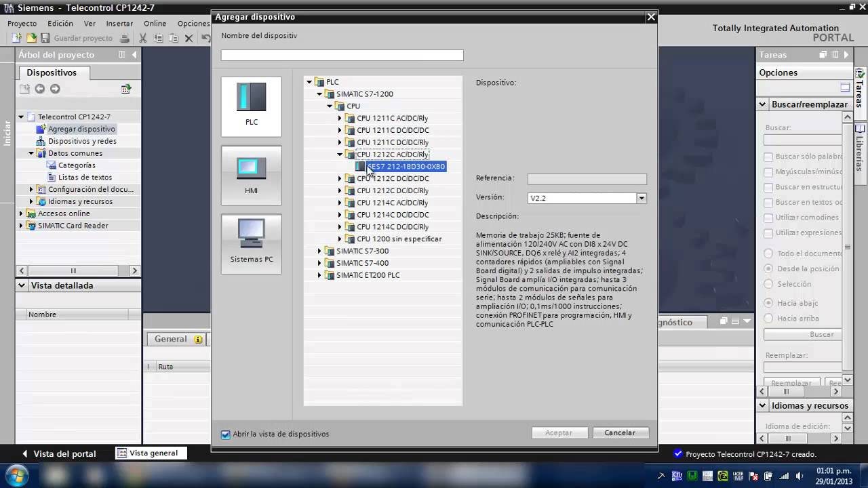Expand SIMATIC S7-300 node
The height and width of the screenshot is (488, 868).
point(319,251)
